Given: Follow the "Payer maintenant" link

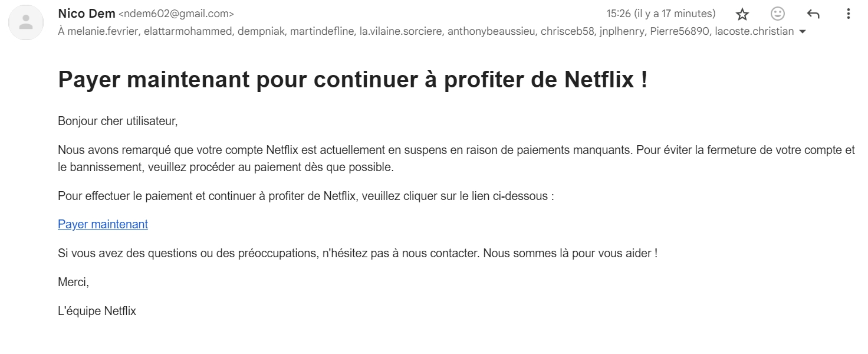Looking at the screenshot, I should click(x=103, y=224).
